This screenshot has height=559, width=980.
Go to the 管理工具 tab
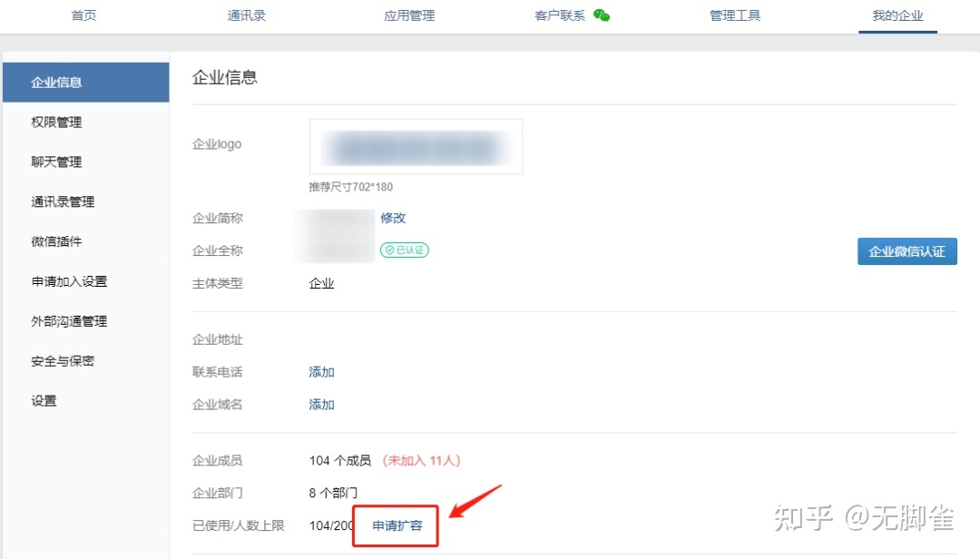[735, 15]
